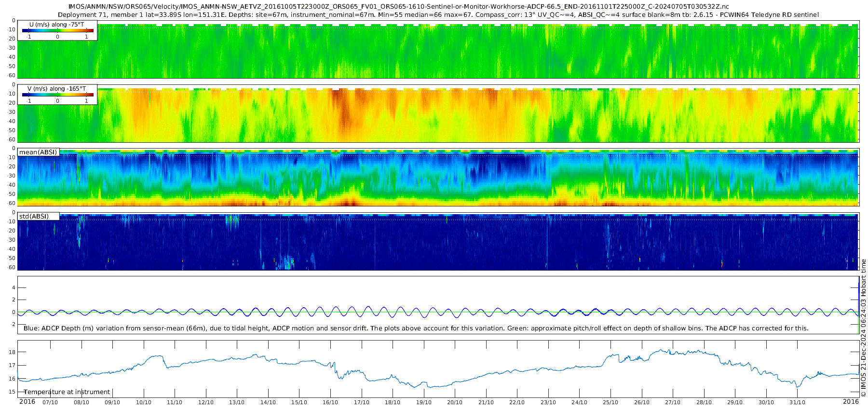Image resolution: width=868 pixels, height=410 pixels.
Task: Click the 23/10 date tick label
Action: [x=548, y=402]
